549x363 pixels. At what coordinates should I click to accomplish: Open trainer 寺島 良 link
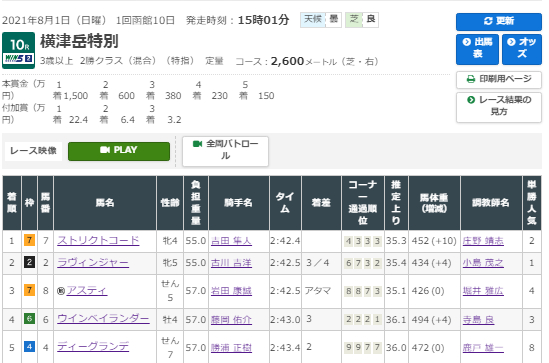click(x=478, y=320)
